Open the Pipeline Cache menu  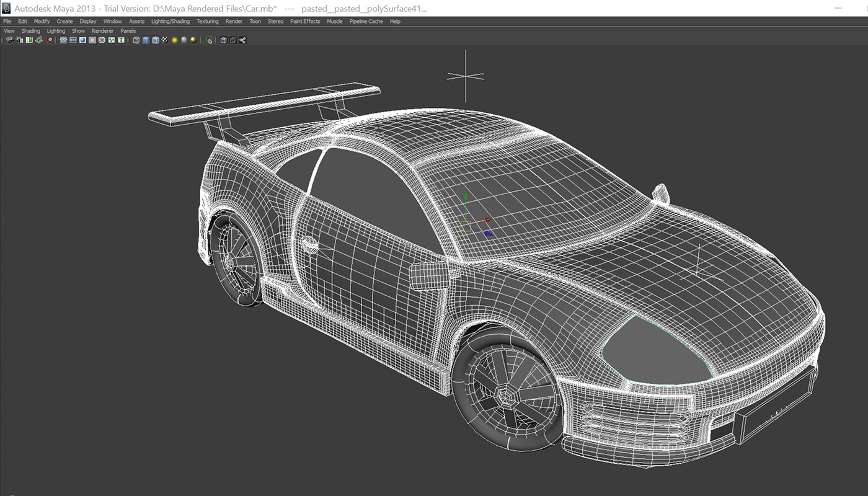pos(366,21)
